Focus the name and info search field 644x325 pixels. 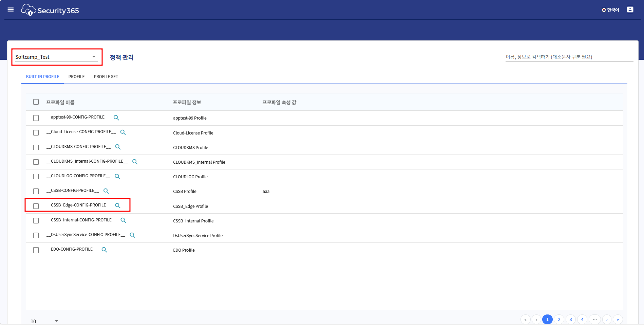coord(569,57)
